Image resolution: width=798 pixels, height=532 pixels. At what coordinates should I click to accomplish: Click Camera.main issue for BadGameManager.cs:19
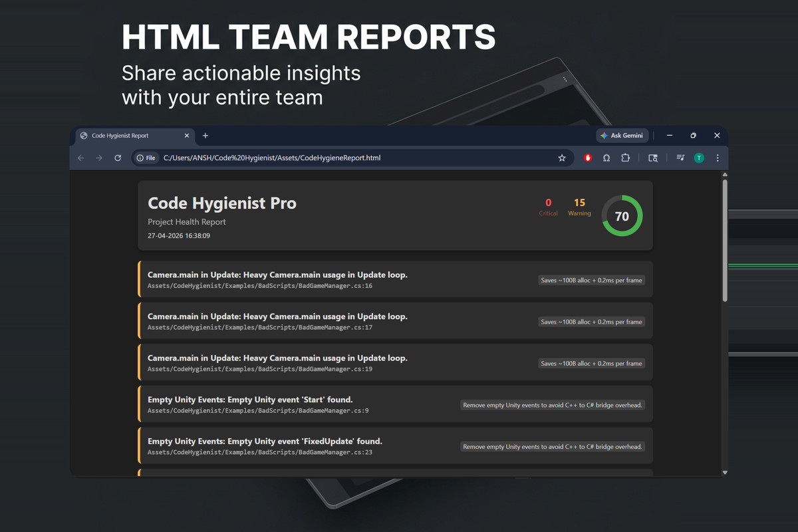[395, 362]
